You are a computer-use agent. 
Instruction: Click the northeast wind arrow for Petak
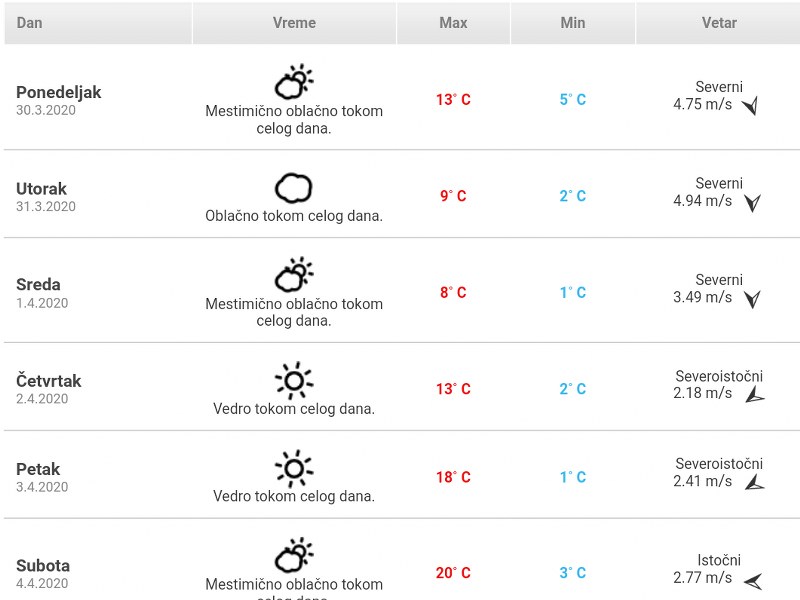tap(754, 482)
